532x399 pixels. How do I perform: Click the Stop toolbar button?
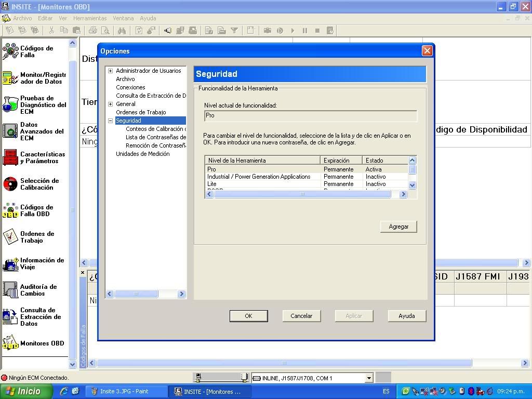pos(317,31)
